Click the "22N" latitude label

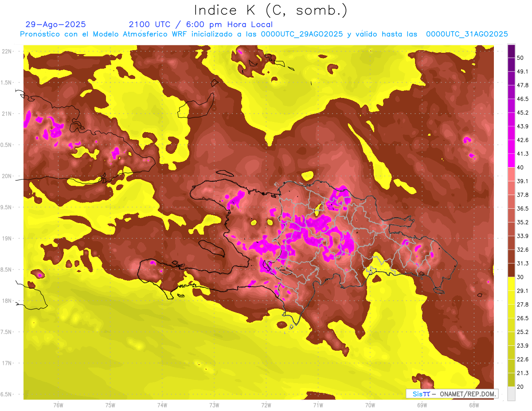(x=7, y=51)
